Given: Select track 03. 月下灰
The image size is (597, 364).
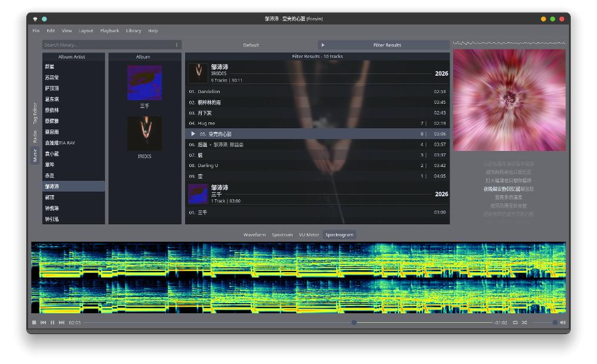Looking at the screenshot, I should (x=317, y=113).
